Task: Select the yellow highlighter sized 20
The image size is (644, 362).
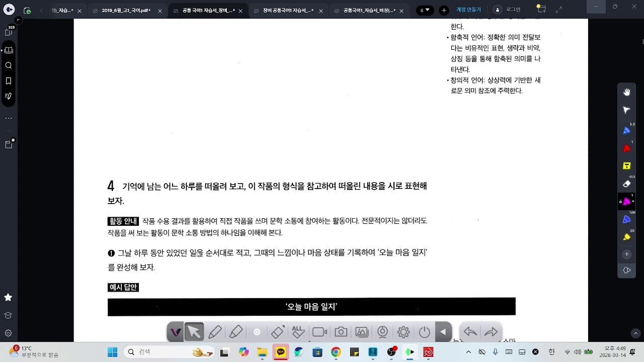Action: (626, 237)
